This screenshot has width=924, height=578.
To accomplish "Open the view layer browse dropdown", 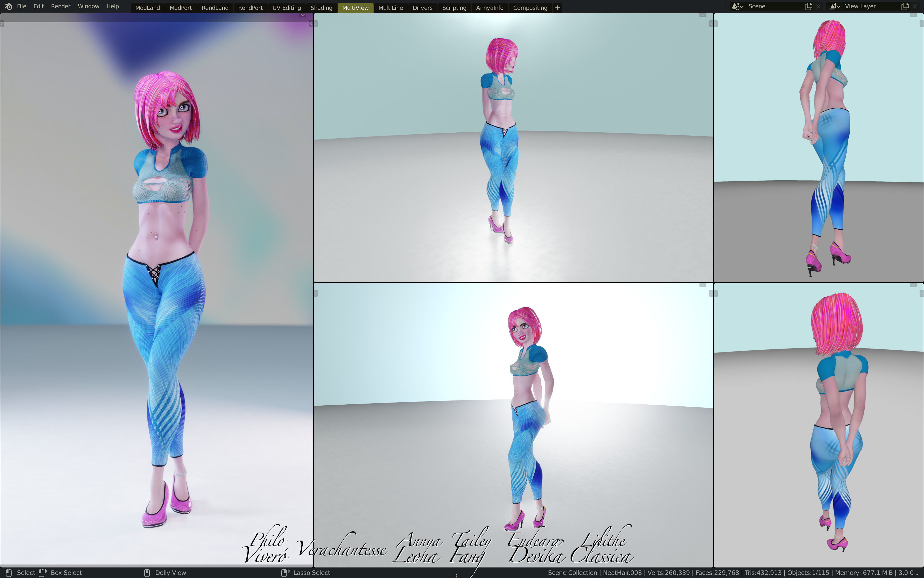I will (834, 6).
